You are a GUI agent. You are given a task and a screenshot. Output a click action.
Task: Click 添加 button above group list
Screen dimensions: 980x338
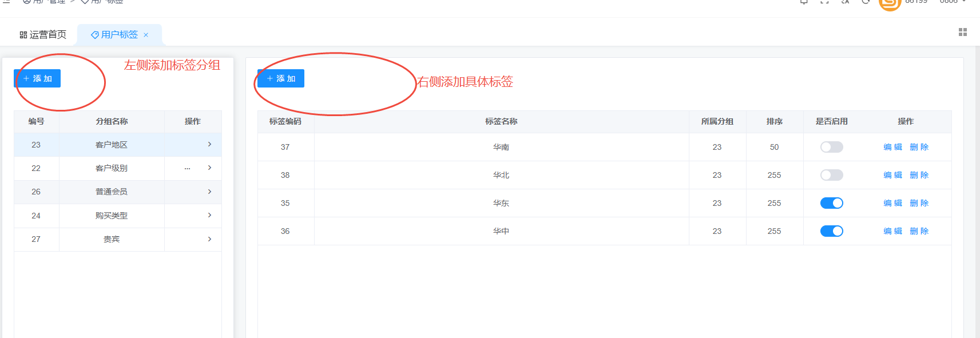pyautogui.click(x=37, y=78)
